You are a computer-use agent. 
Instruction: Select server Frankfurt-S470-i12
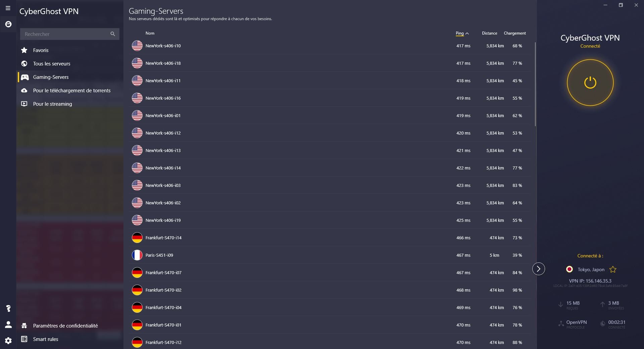[x=330, y=342]
